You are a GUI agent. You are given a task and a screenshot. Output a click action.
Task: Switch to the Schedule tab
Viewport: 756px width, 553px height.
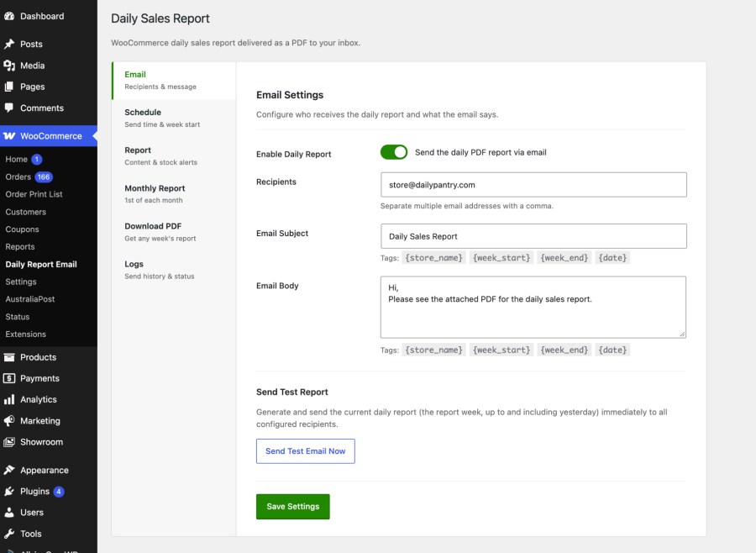point(174,118)
